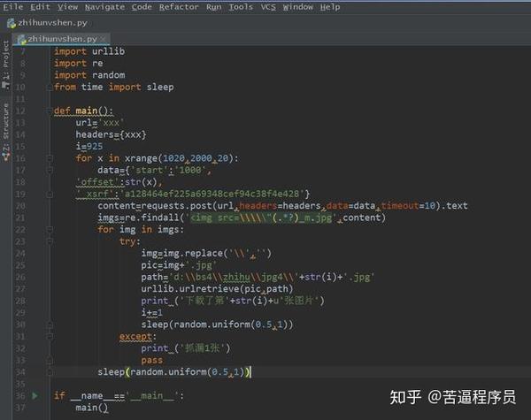531x420 pixels.
Task: Collapse the try block fold at line 23
Action: (50, 241)
